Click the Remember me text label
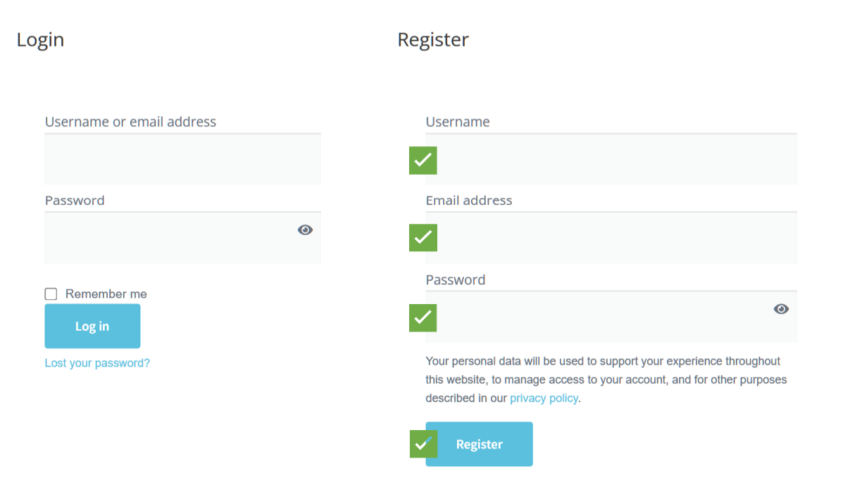Viewport: 845px width, 504px height. pos(106,294)
